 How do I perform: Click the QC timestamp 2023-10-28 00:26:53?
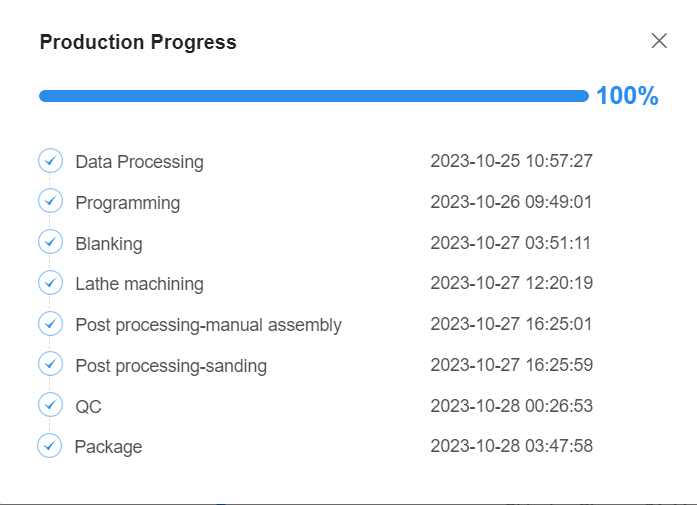point(511,406)
